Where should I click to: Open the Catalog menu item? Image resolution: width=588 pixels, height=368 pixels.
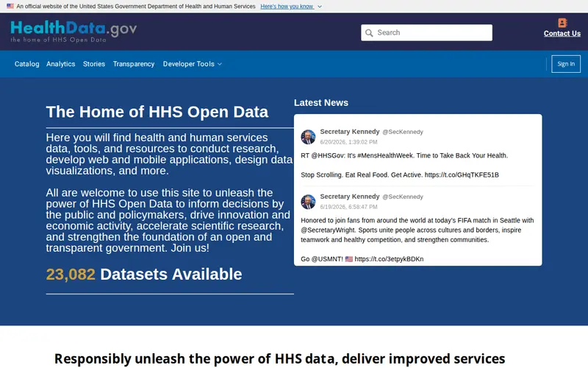point(26,64)
